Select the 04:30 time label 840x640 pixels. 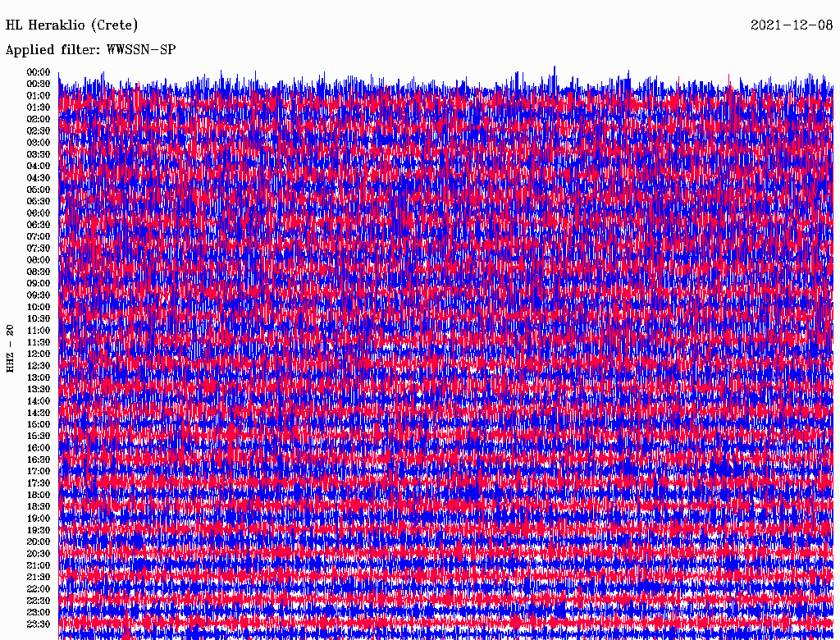(x=38, y=178)
